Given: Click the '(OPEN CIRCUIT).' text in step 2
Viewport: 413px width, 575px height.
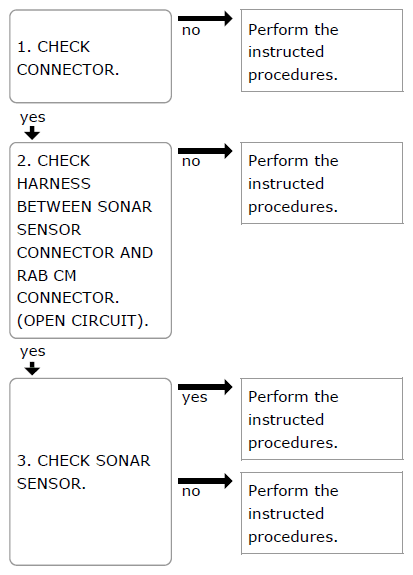Looking at the screenshot, I should tap(83, 321).
